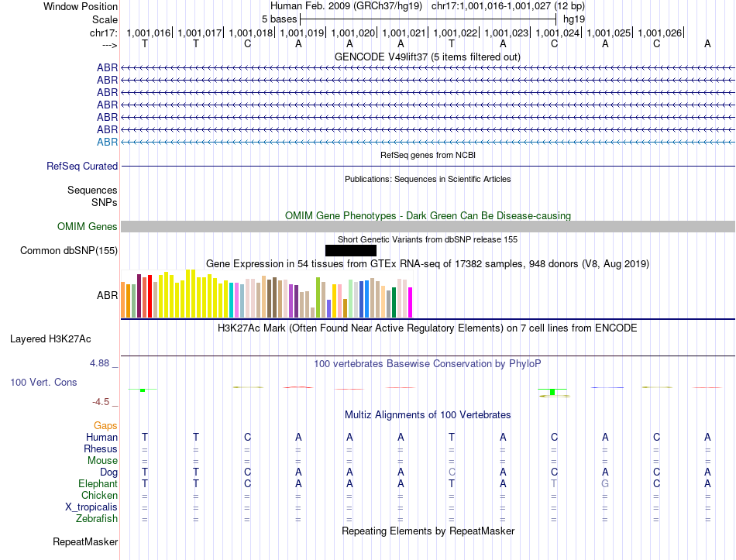The height and width of the screenshot is (560, 736).
Task: Select the Human species label
Action: 101,438
